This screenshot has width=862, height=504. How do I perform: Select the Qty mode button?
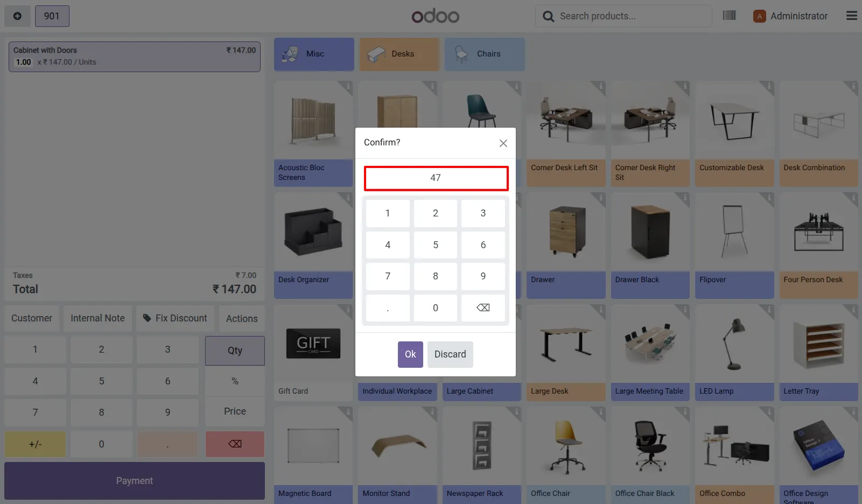click(235, 351)
